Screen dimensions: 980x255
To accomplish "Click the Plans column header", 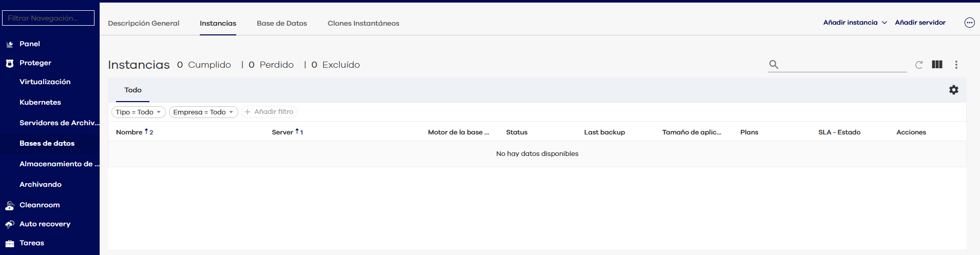I will coord(749,132).
